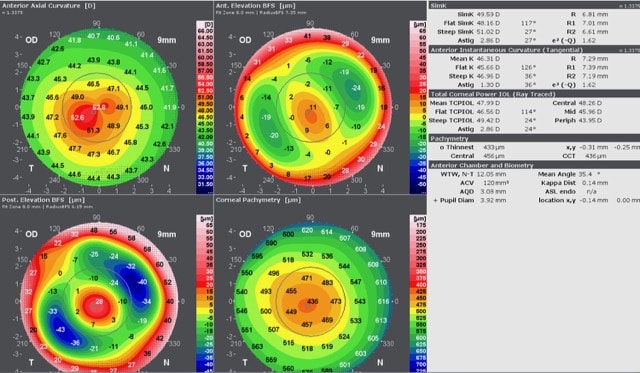Click the OD label on the axial curvature map
Image resolution: width=640 pixels, height=373 pixels.
click(x=31, y=40)
